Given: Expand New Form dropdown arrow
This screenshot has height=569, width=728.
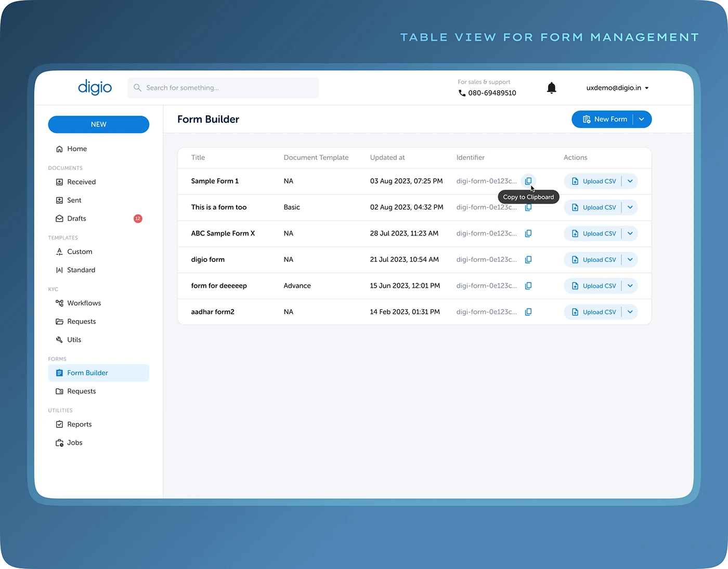Looking at the screenshot, I should coord(642,119).
